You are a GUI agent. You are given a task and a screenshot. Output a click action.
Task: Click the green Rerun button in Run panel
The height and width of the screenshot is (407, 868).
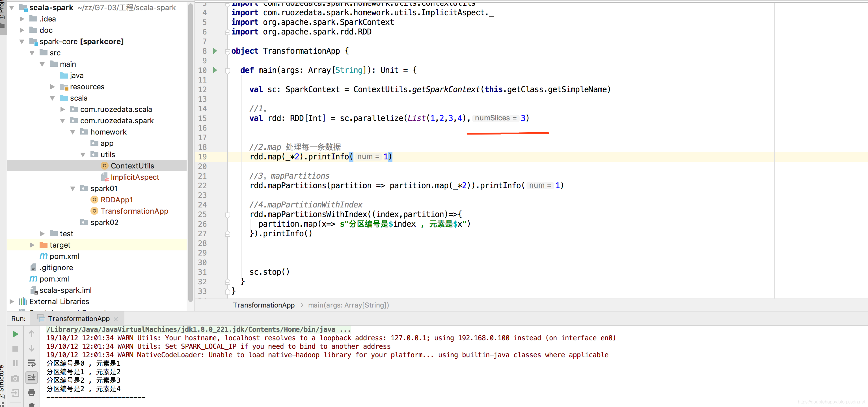15,334
